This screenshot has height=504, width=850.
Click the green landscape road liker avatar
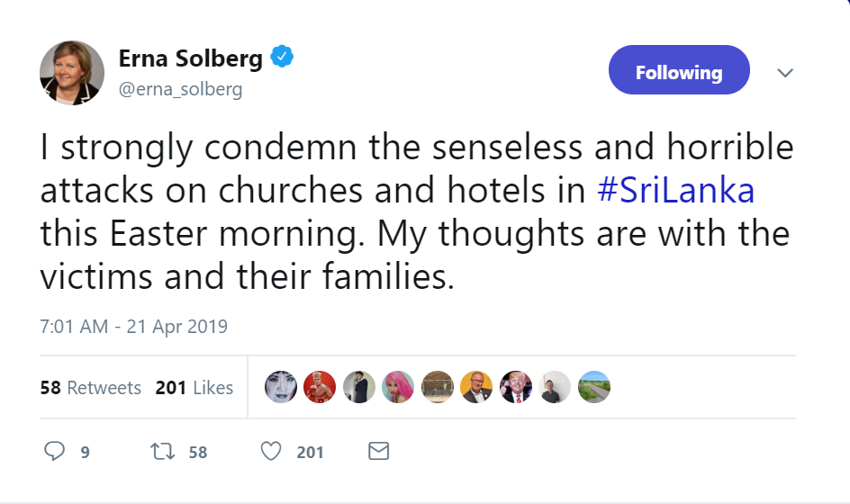[594, 387]
